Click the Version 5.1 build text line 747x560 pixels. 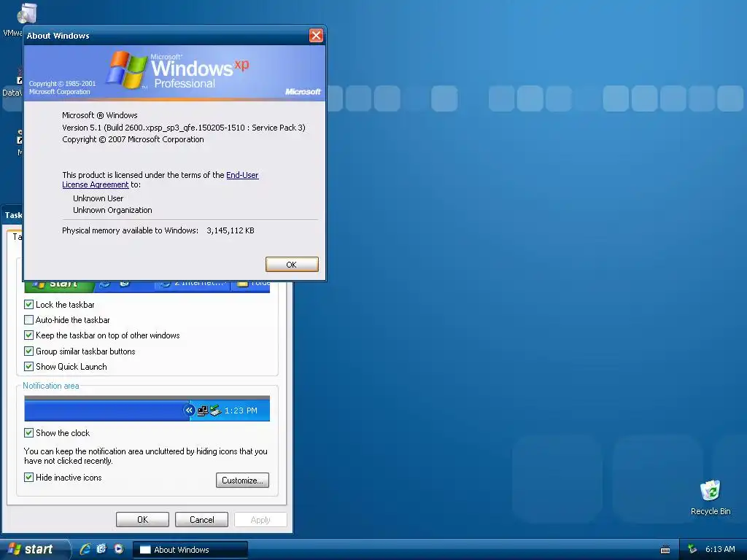pyautogui.click(x=183, y=128)
